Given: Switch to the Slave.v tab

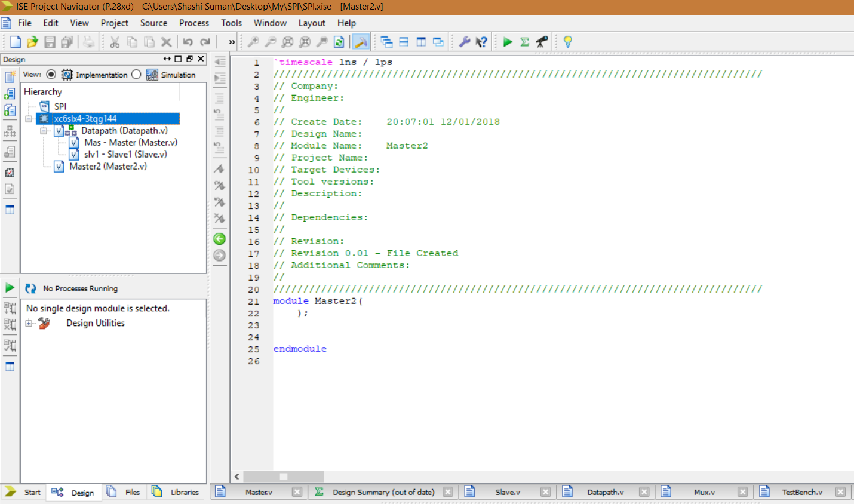Looking at the screenshot, I should [x=507, y=491].
